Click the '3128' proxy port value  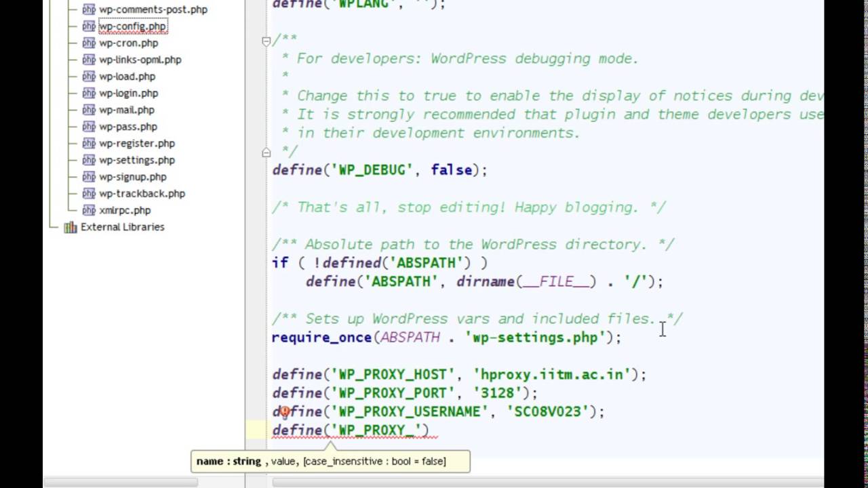tap(498, 393)
